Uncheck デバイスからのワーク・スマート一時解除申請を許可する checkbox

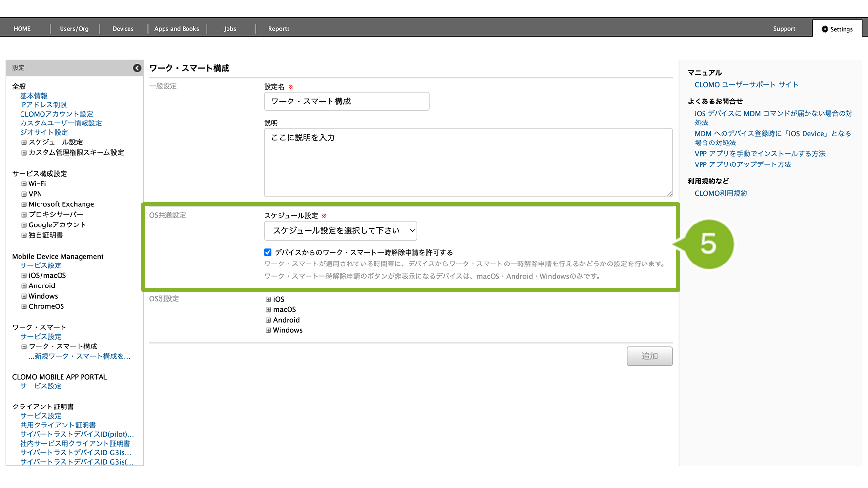pyautogui.click(x=268, y=252)
